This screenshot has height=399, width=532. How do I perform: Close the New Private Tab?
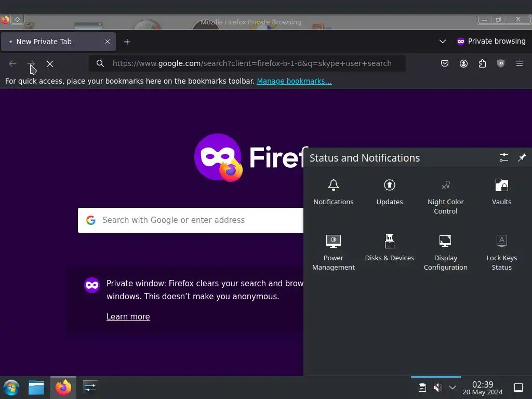point(107,42)
